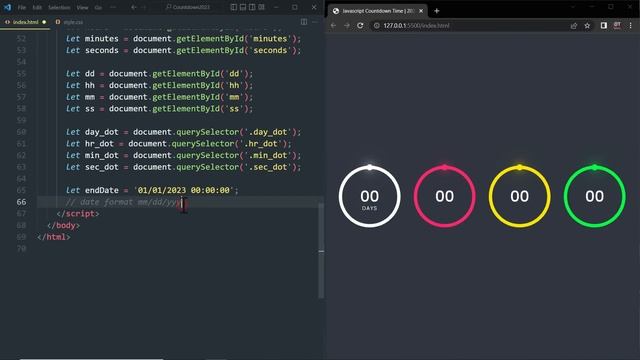Click the browser back arrow
Screen dimensions: 640x360
[x=333, y=25]
